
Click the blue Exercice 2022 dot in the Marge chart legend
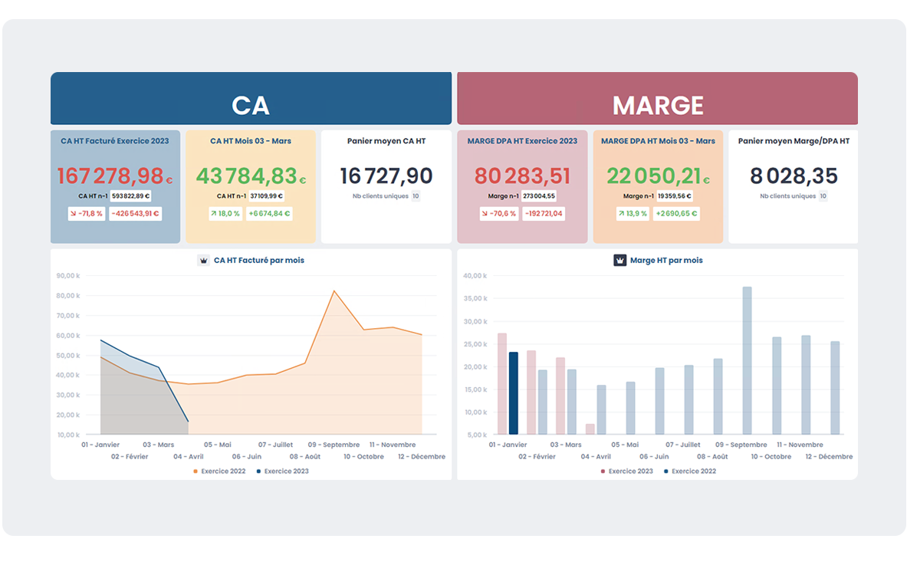click(666, 471)
